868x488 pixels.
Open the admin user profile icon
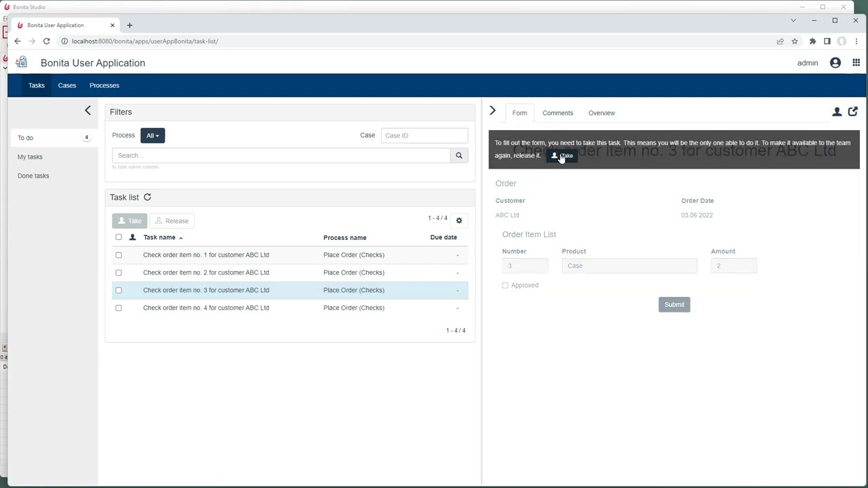click(x=835, y=63)
